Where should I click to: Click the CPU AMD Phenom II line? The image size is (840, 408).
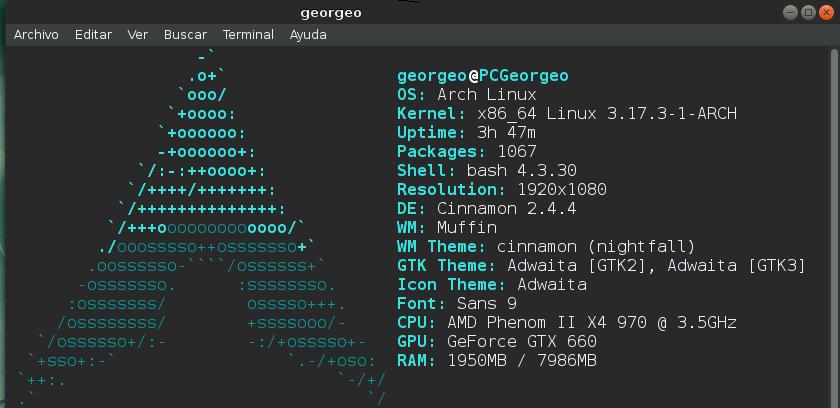coord(567,322)
